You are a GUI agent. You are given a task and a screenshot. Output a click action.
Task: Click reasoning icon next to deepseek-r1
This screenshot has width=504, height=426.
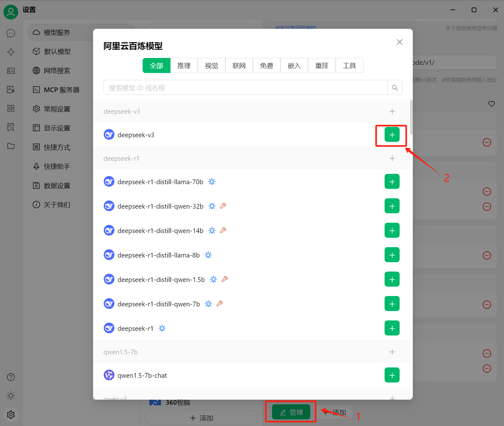162,328
